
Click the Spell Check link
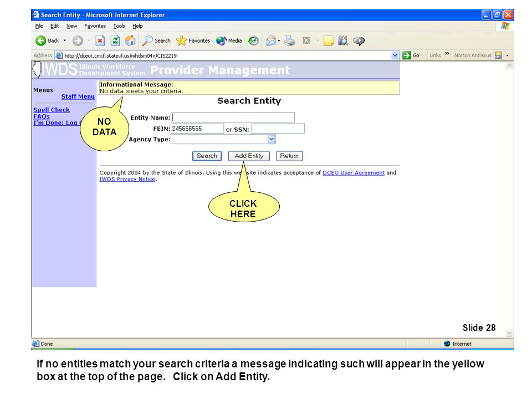click(x=52, y=110)
